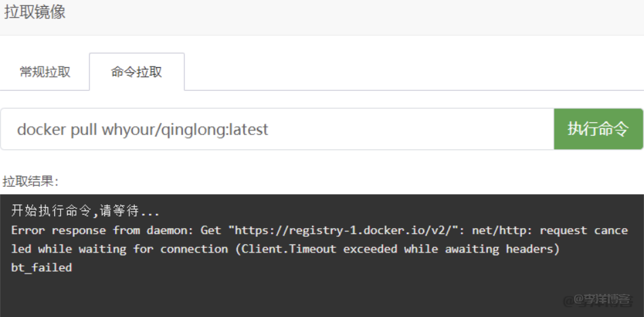Image resolution: width=644 pixels, height=317 pixels.
Task: Click "whyour/qinglong:latest" in the command field
Action: pos(185,129)
